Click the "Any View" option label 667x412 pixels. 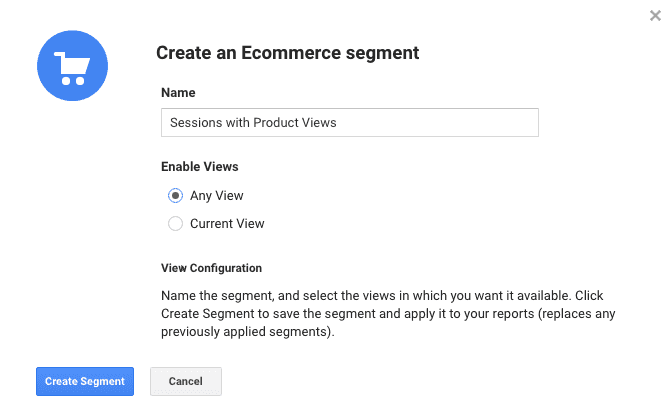tap(216, 196)
